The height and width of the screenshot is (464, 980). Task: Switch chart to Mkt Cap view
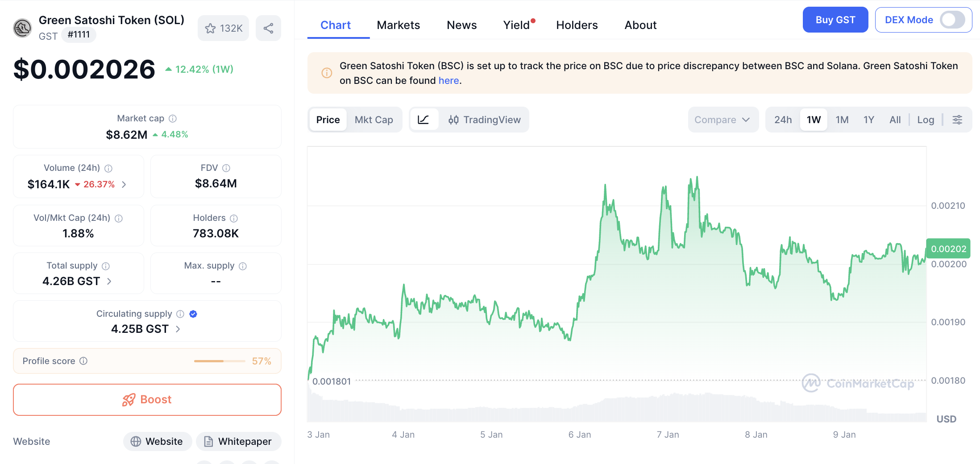(374, 120)
